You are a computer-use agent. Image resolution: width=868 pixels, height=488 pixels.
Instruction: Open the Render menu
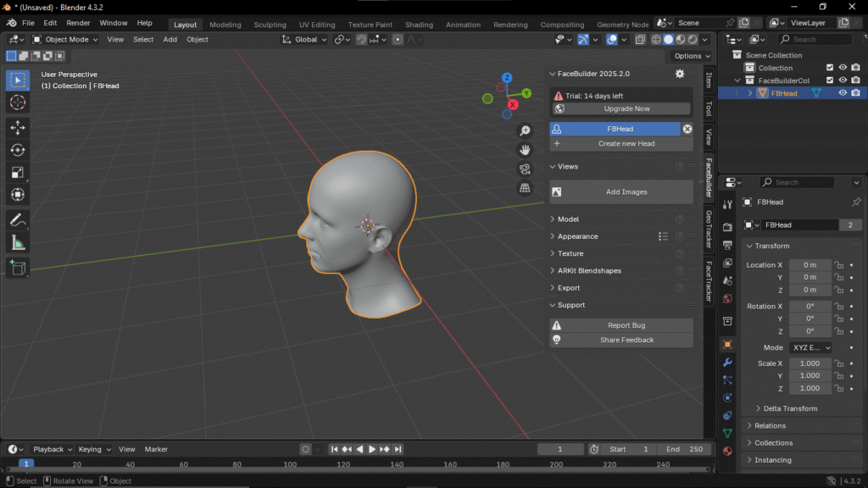click(78, 23)
